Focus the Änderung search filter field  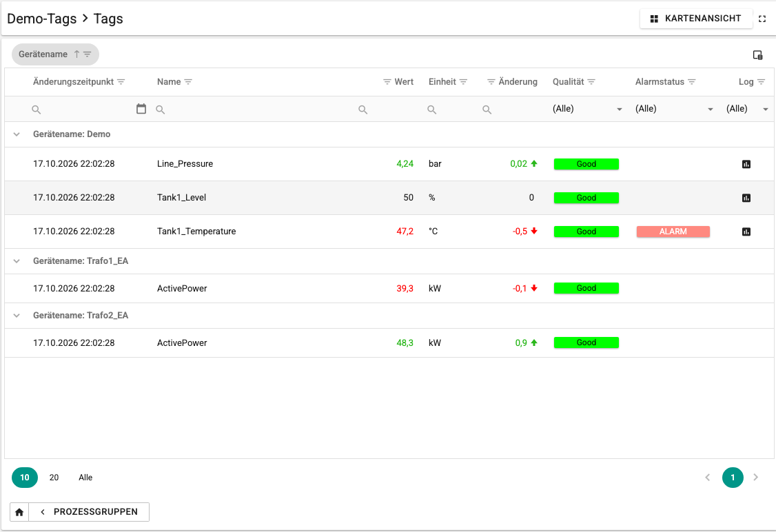click(x=511, y=110)
